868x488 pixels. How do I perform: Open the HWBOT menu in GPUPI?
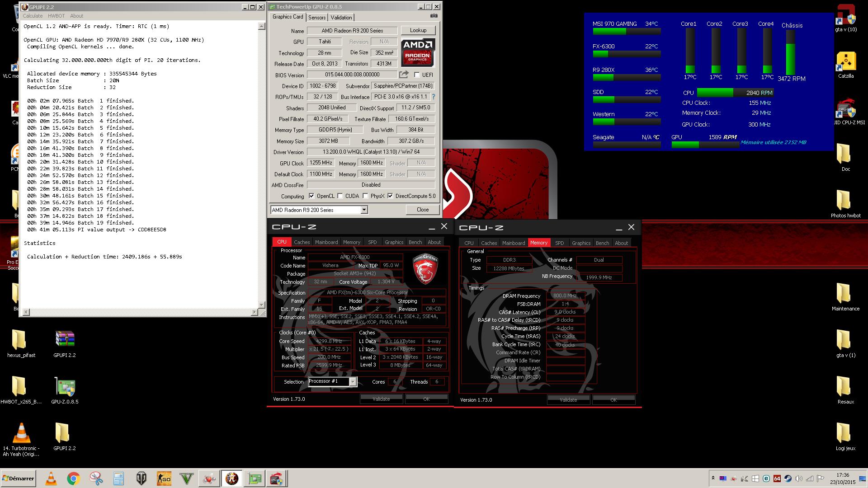[x=57, y=16]
